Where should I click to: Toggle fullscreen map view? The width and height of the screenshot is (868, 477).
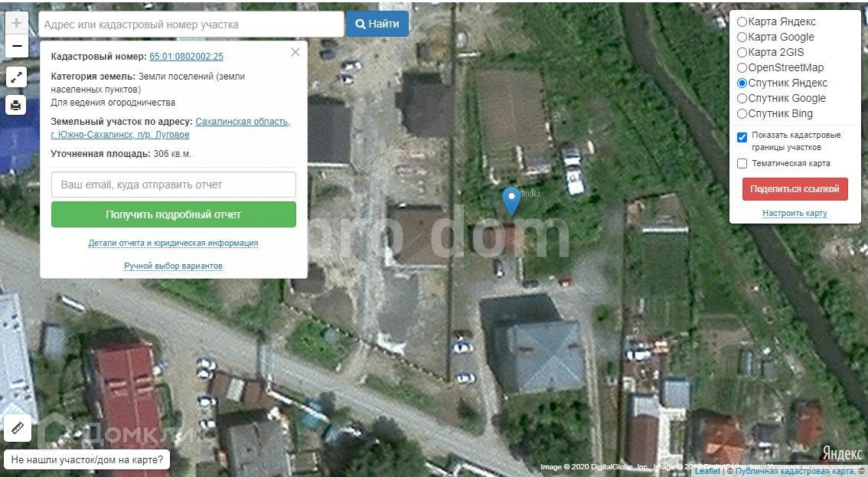(16, 77)
